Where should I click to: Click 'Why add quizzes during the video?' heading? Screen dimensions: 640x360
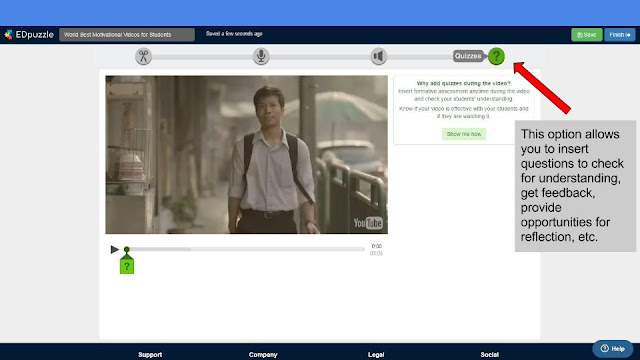pos(463,83)
